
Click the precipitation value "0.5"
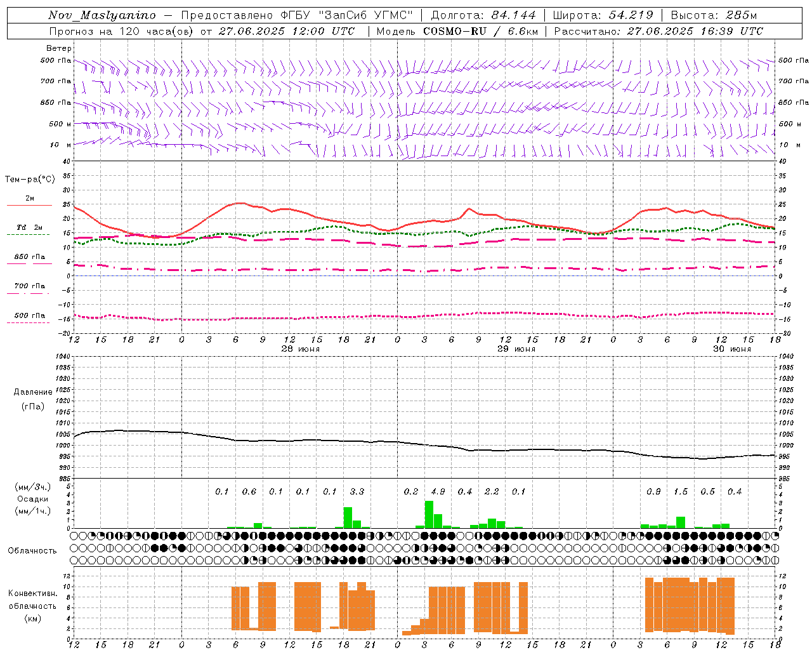pyautogui.click(x=707, y=492)
